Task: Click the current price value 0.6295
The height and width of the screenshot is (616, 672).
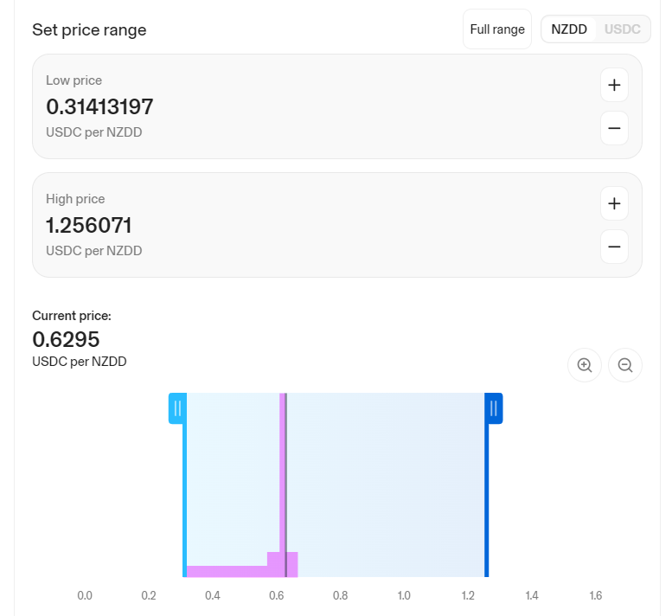Action: 66,339
